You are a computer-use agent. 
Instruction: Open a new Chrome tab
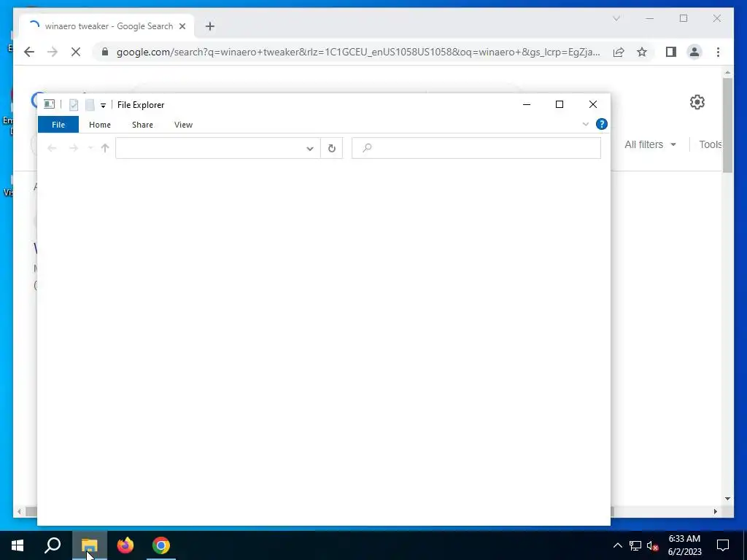[210, 26]
